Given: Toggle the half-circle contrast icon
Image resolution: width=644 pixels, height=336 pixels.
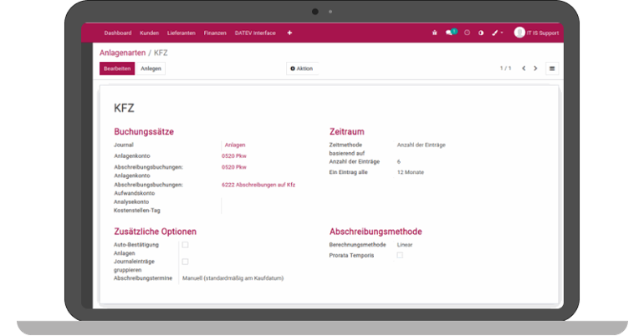Looking at the screenshot, I should pos(481,33).
